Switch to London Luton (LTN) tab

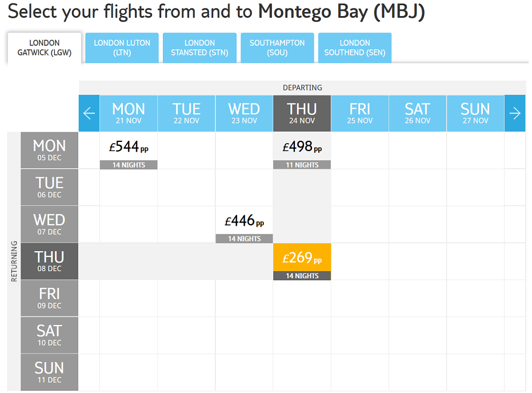122,48
